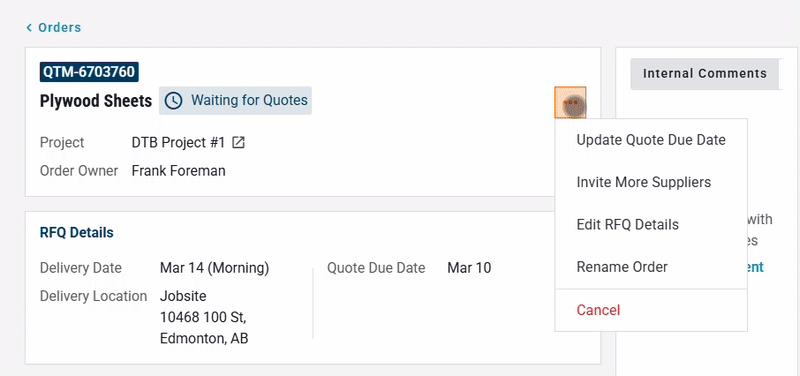Click the clock icon in status badge
Viewport: 800px width, 376px height.
pyautogui.click(x=174, y=101)
